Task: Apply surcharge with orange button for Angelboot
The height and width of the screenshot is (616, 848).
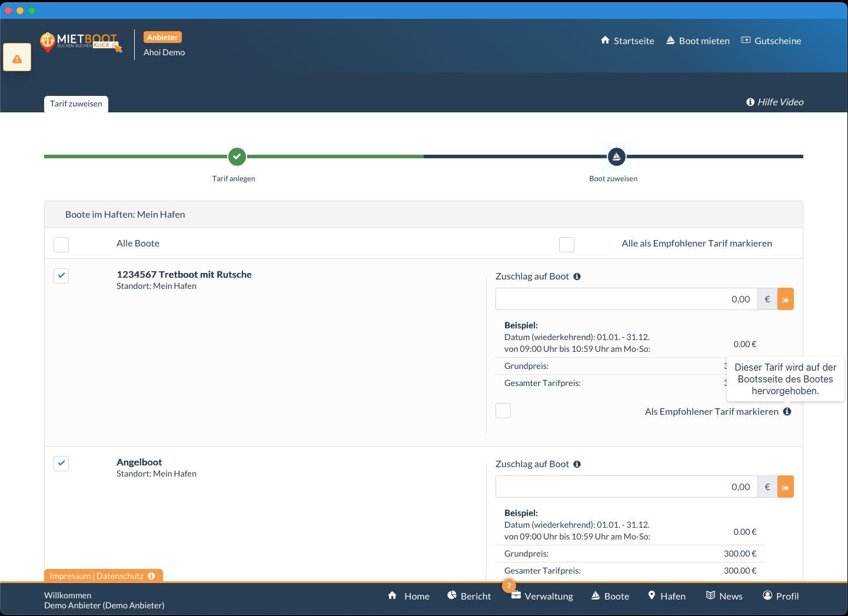Action: point(785,487)
